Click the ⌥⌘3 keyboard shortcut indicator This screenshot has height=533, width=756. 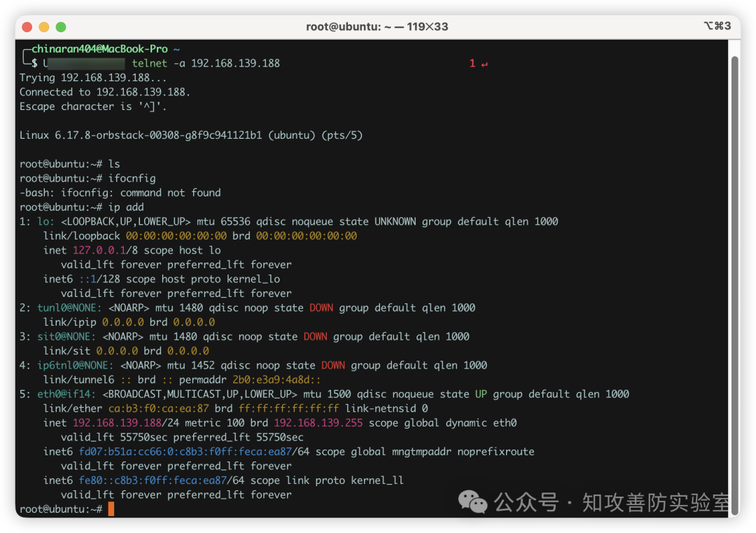coord(718,26)
